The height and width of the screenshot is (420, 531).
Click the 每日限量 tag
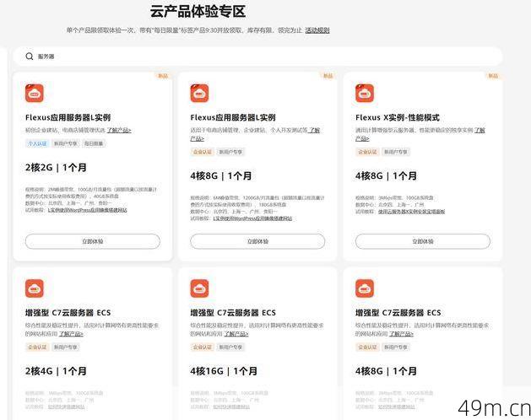click(x=94, y=143)
